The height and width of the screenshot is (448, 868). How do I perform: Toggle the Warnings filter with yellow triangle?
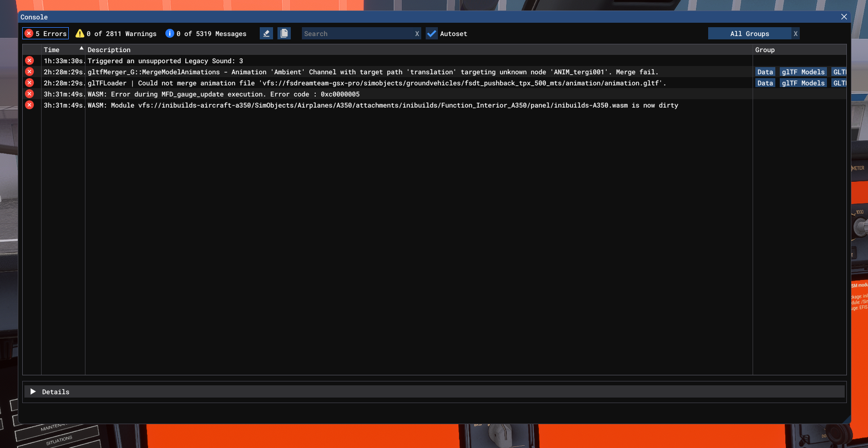tap(116, 34)
